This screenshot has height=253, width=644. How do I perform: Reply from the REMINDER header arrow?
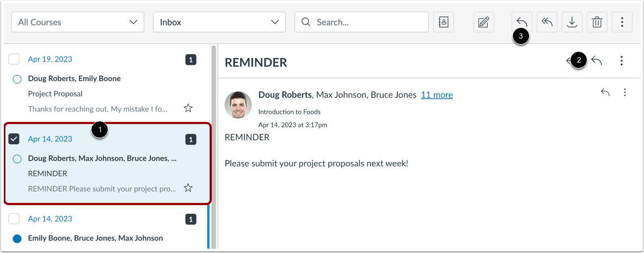click(x=596, y=61)
